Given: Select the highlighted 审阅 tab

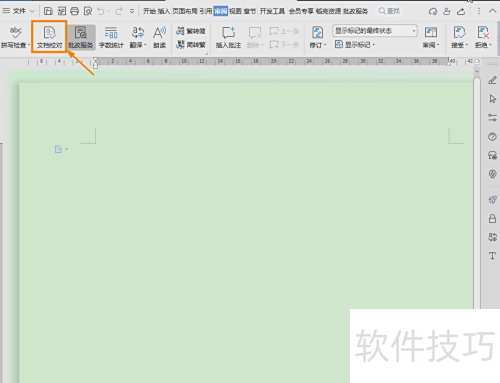Looking at the screenshot, I should click(x=220, y=11).
